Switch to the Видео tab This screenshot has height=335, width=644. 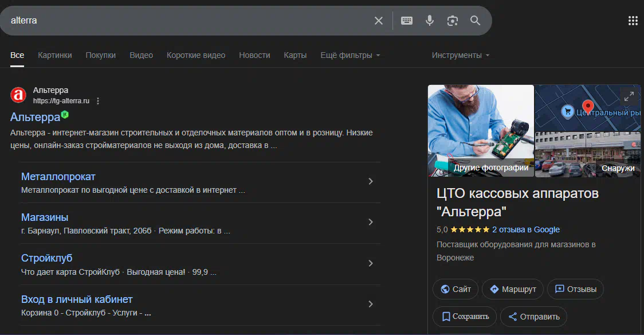[x=142, y=55]
